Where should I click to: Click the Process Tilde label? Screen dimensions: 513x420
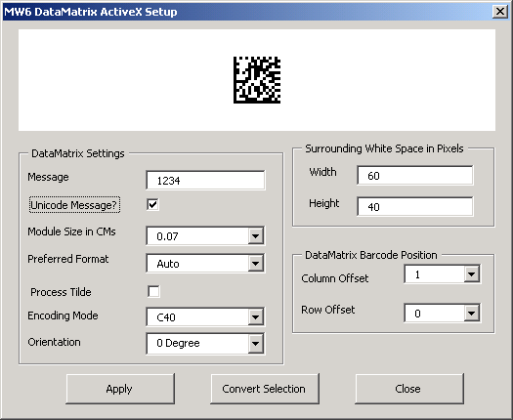61,292
